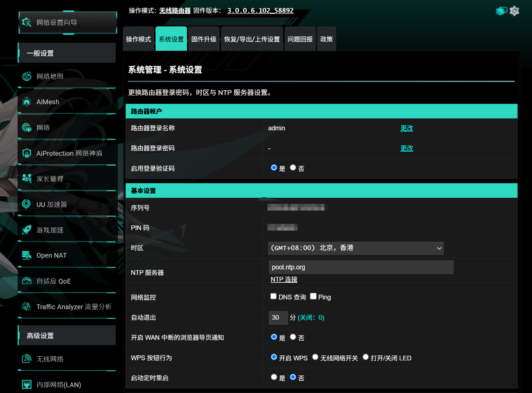Click the Traffic Analyzer chart icon

point(27,307)
